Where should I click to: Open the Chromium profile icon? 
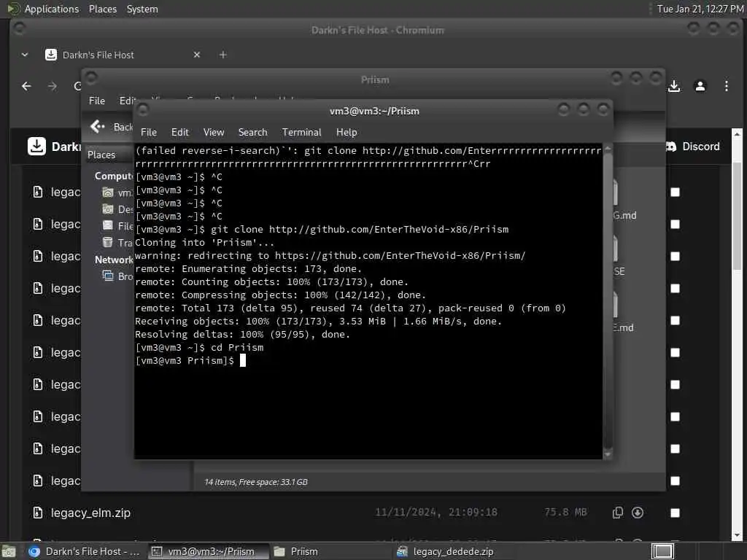click(700, 86)
